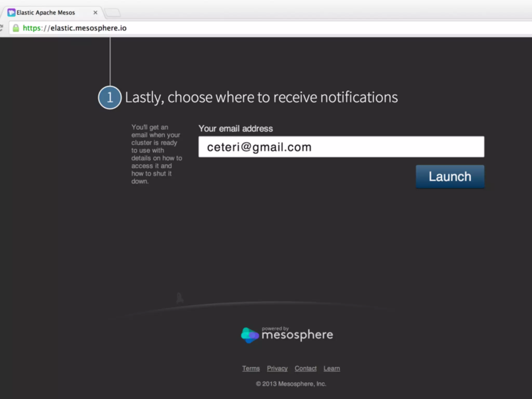Open the Terms link in the footer
The width and height of the screenshot is (532, 399).
(x=251, y=368)
